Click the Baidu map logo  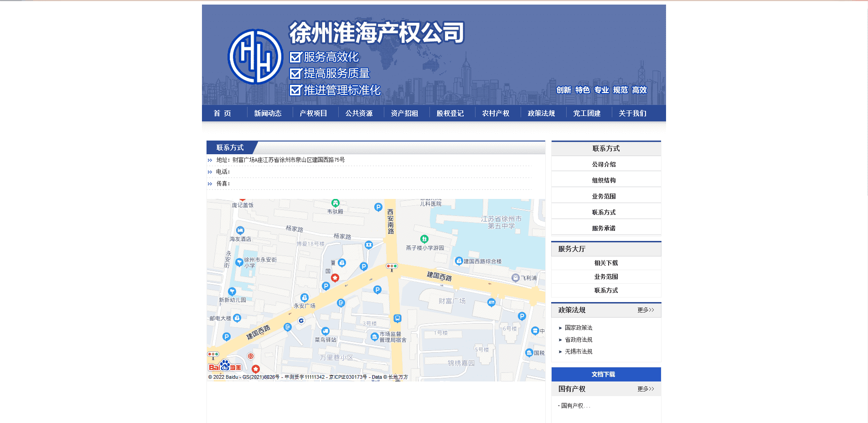coord(225,366)
